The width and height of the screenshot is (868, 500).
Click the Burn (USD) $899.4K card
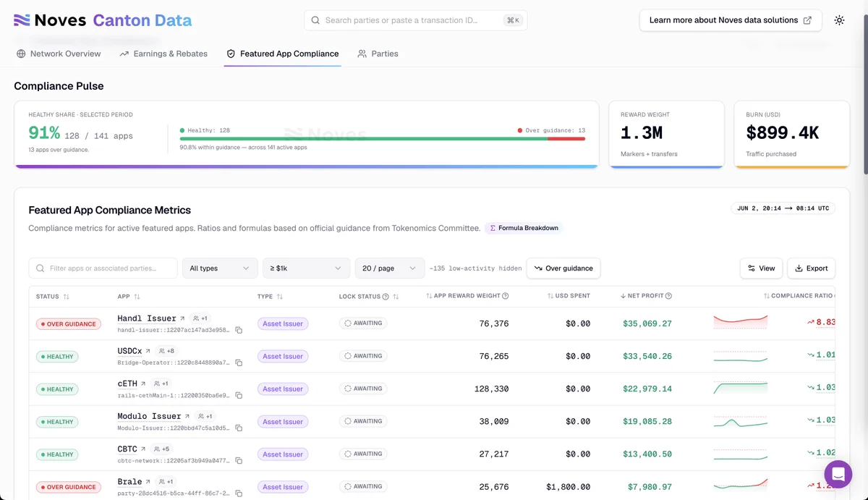(791, 134)
